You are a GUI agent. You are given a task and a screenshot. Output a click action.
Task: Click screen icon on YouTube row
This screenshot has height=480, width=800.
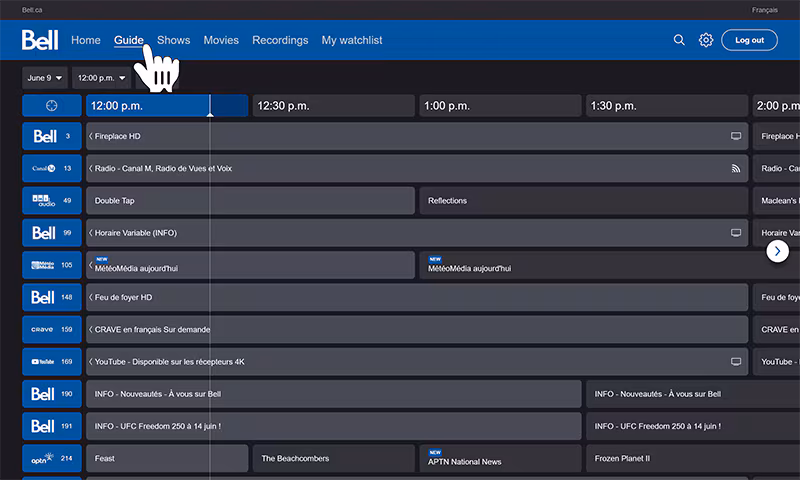click(736, 362)
